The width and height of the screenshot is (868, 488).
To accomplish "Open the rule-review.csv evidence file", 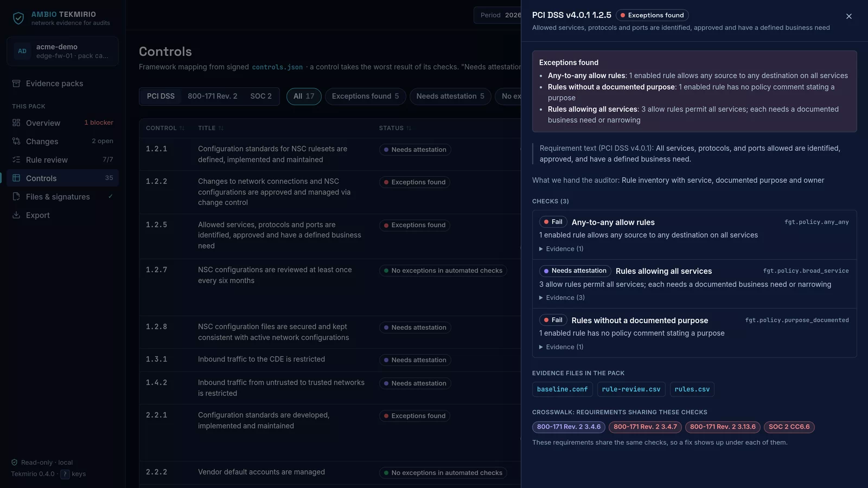I will pyautogui.click(x=631, y=389).
